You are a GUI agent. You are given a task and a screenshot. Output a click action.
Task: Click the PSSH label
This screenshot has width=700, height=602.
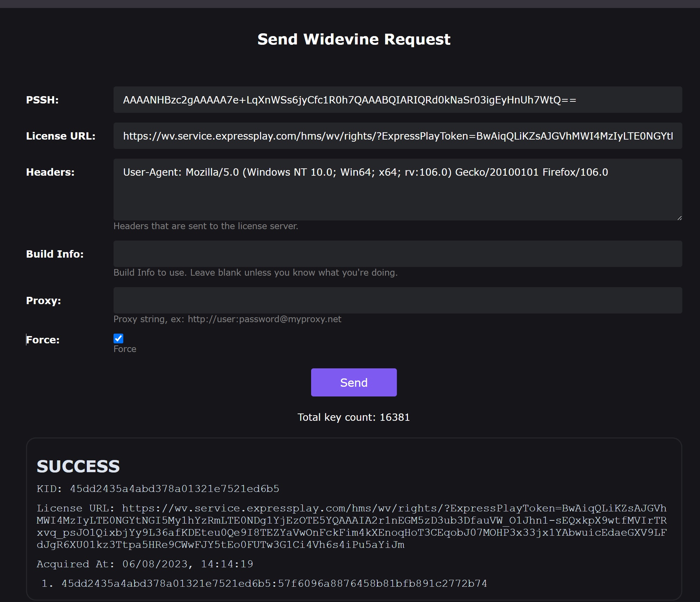click(x=42, y=100)
